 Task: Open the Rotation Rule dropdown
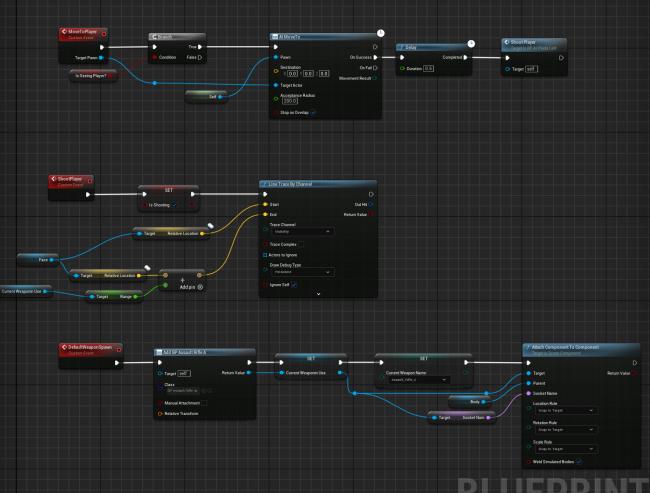tap(565, 430)
